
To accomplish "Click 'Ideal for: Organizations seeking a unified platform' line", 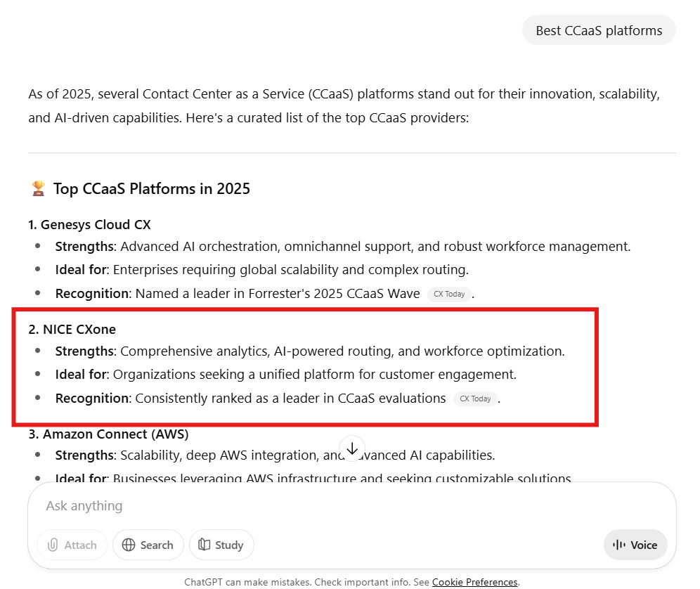I will click(x=286, y=375).
